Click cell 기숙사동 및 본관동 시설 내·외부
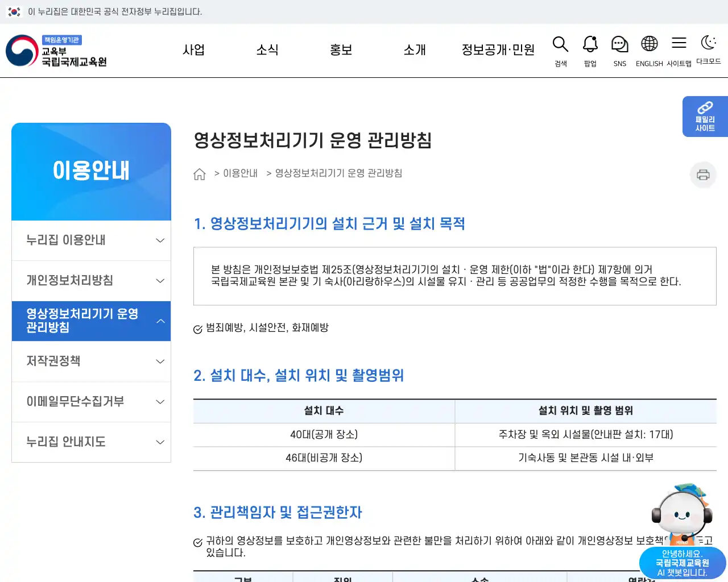 click(586, 458)
